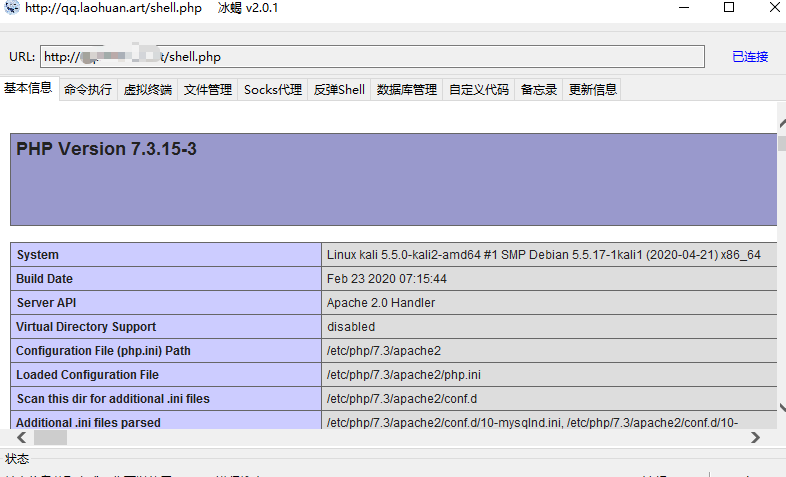Open the 备忘录 tab

539,90
